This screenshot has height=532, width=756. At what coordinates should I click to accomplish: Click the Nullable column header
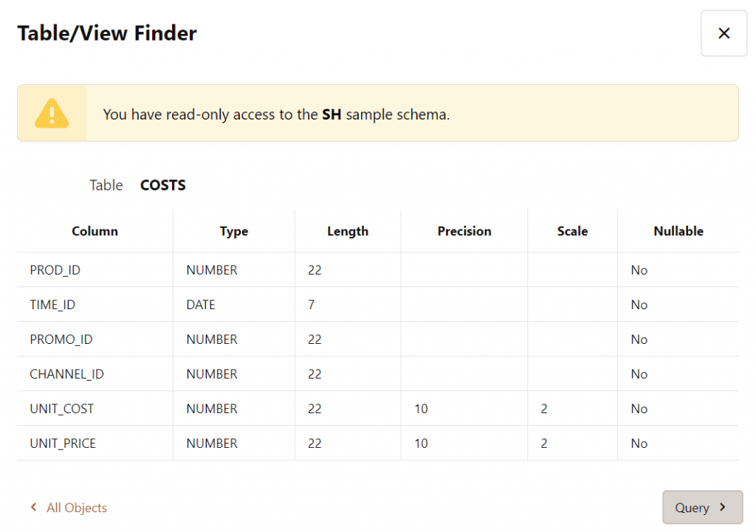click(x=678, y=231)
